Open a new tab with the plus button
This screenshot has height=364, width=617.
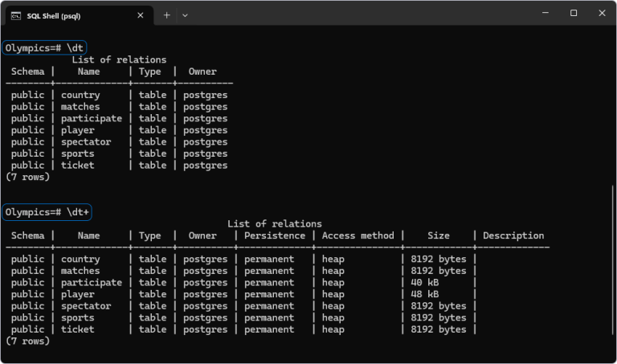coord(167,14)
